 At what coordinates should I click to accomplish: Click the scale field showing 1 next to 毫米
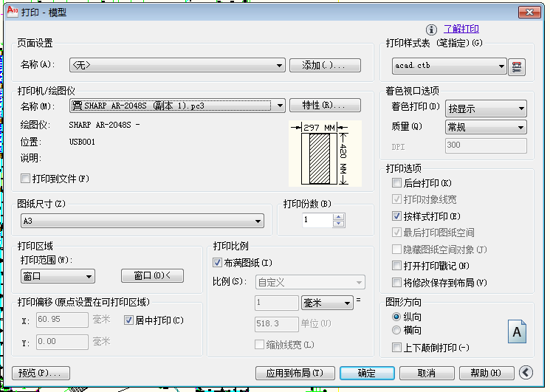point(277,303)
